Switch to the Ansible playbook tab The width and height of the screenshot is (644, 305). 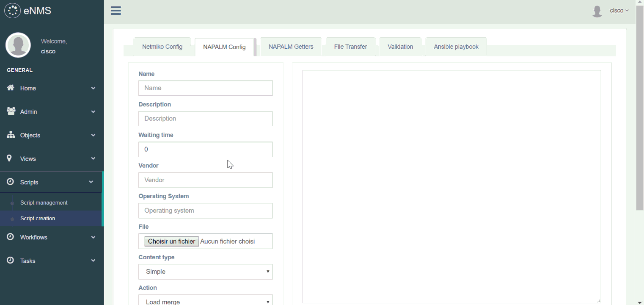pyautogui.click(x=456, y=47)
